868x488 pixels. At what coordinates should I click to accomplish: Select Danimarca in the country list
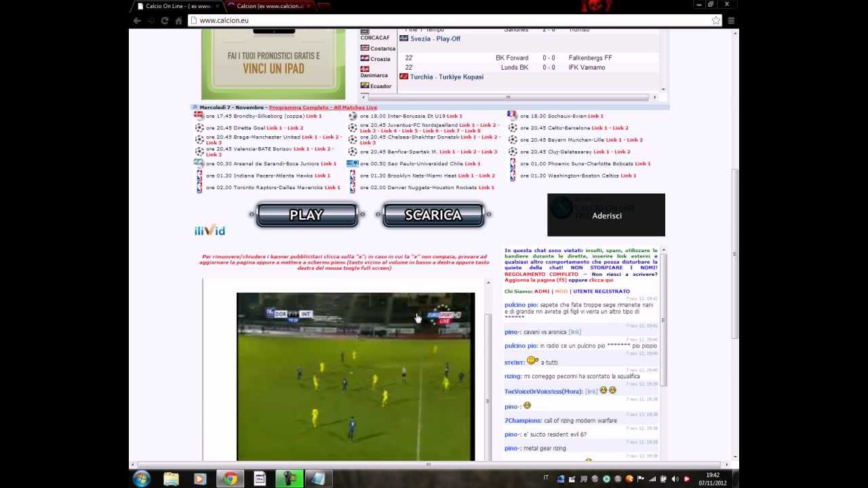374,75
